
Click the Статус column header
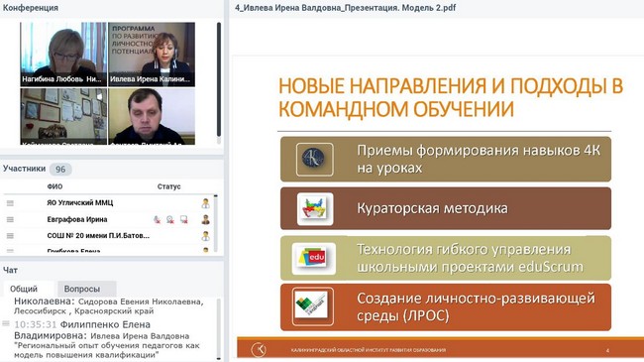click(168, 186)
